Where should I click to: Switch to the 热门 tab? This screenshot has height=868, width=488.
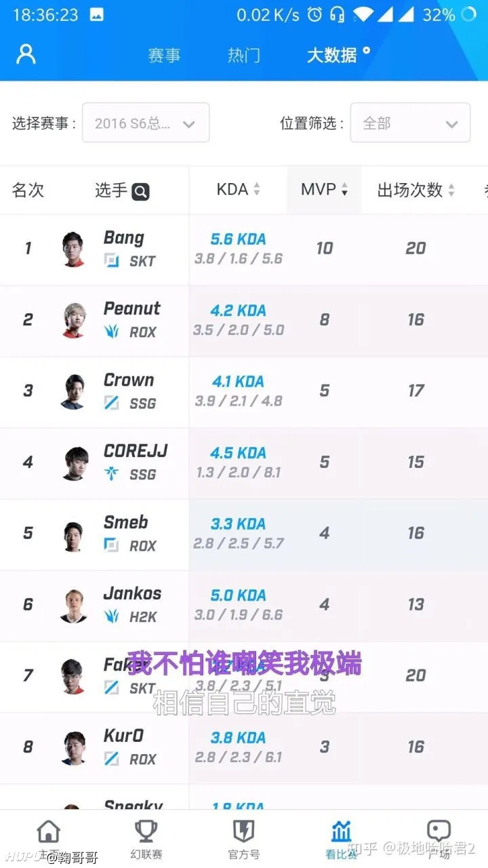pos(244,56)
